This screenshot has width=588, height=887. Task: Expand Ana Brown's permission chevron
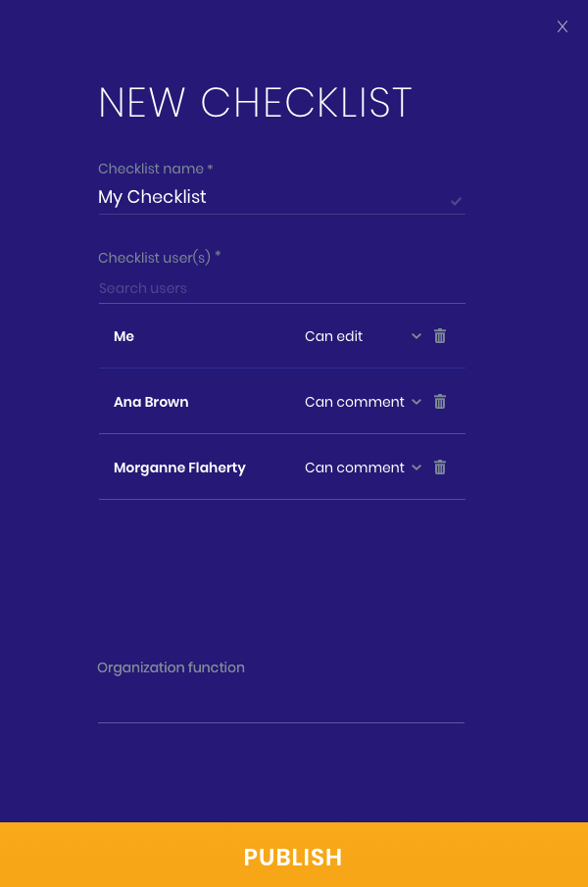416,402
